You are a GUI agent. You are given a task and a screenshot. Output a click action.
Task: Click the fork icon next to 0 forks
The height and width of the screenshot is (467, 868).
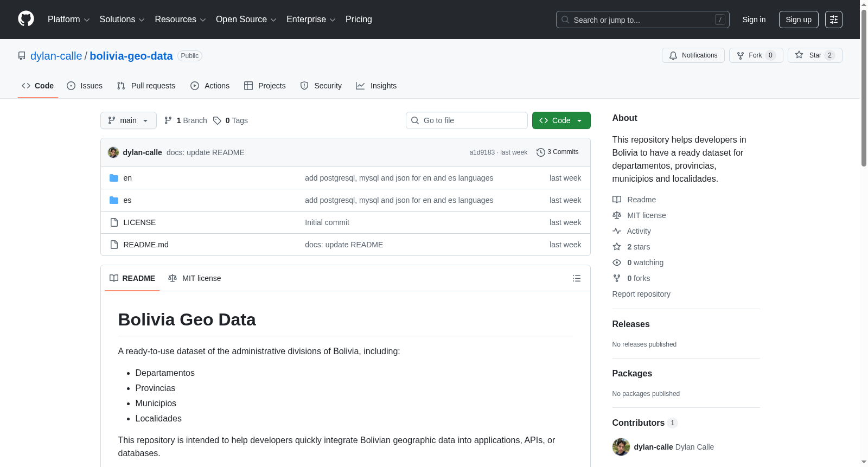[617, 278]
